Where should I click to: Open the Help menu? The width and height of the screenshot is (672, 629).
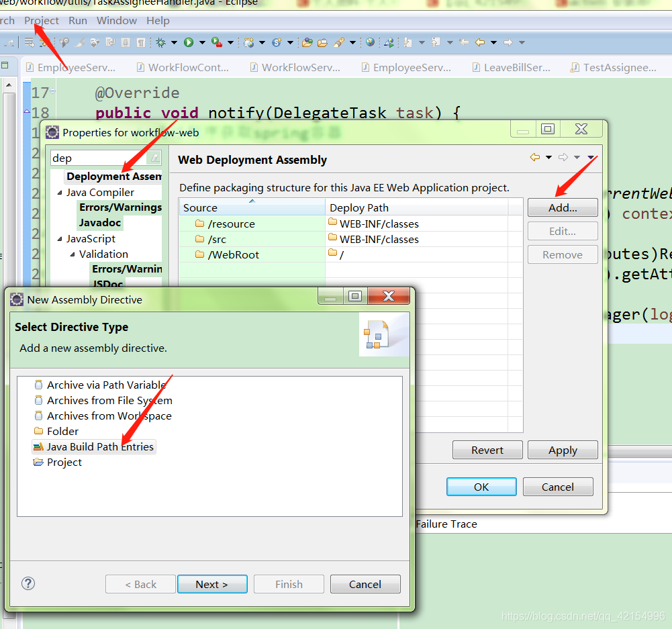coord(158,21)
